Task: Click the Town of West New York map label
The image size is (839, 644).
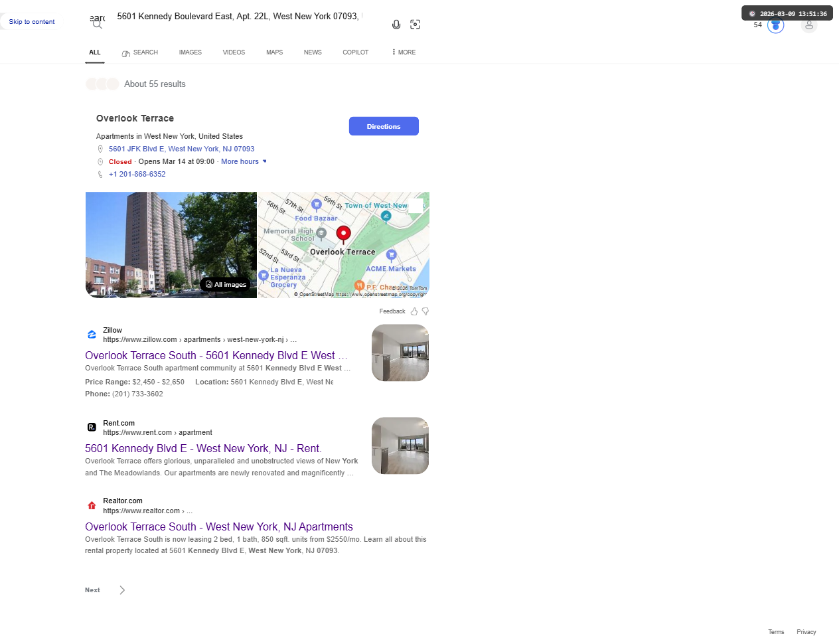Action: click(376, 206)
